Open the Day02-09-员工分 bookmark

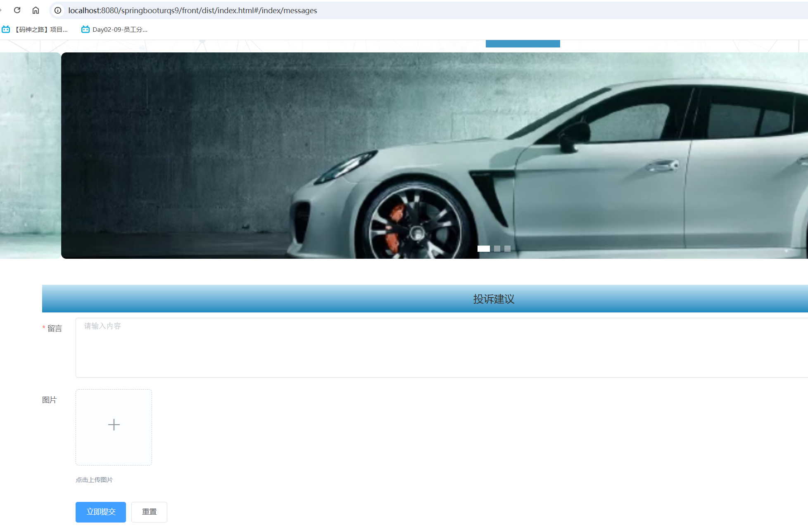[x=114, y=29]
